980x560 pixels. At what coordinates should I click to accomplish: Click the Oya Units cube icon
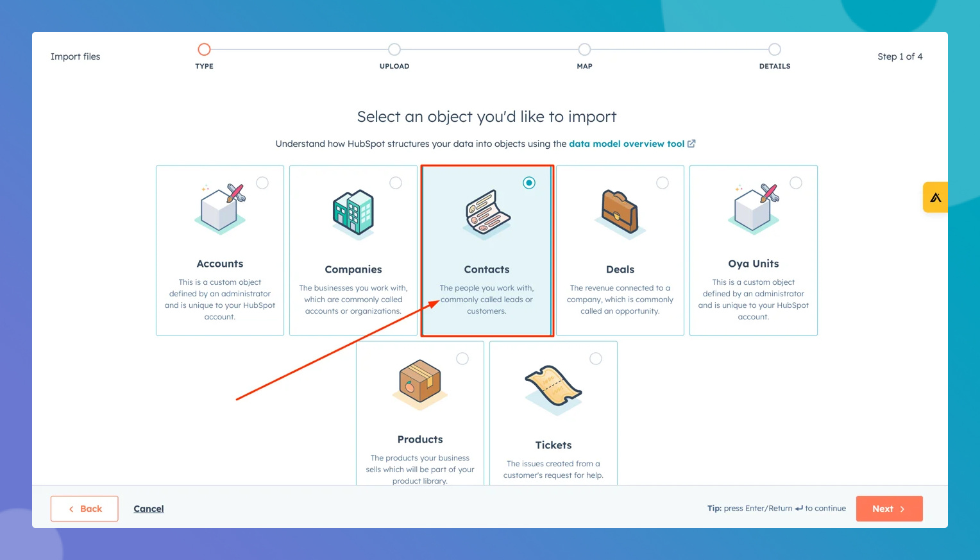pyautogui.click(x=753, y=209)
